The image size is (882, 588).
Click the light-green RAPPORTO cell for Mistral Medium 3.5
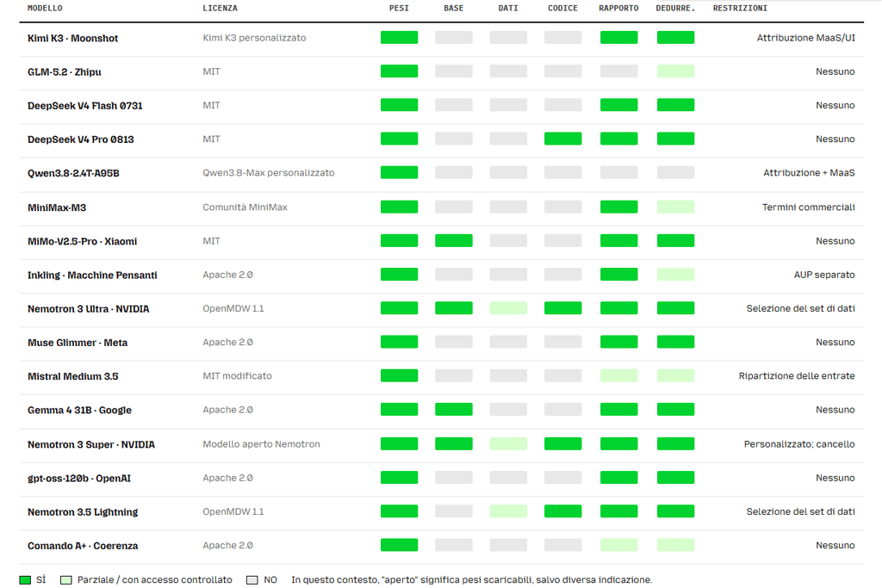click(x=618, y=375)
